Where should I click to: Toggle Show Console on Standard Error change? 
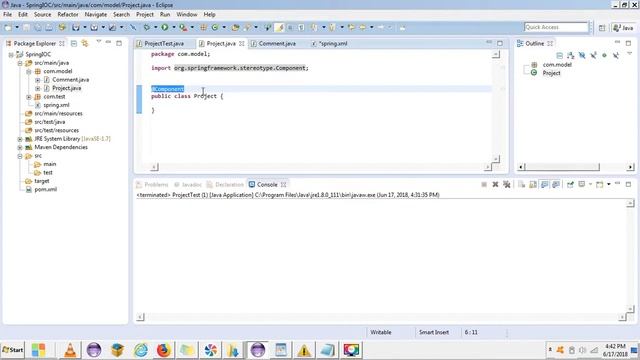tap(556, 184)
